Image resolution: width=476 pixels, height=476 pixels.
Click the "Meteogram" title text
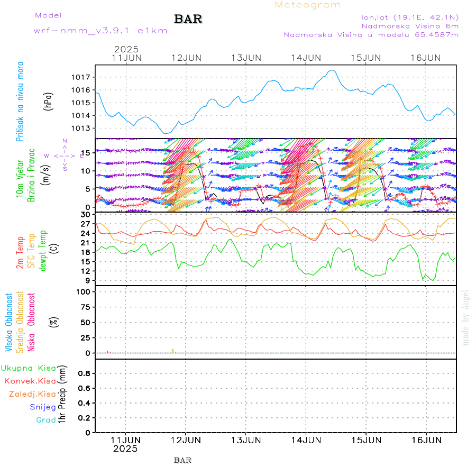[307, 5]
